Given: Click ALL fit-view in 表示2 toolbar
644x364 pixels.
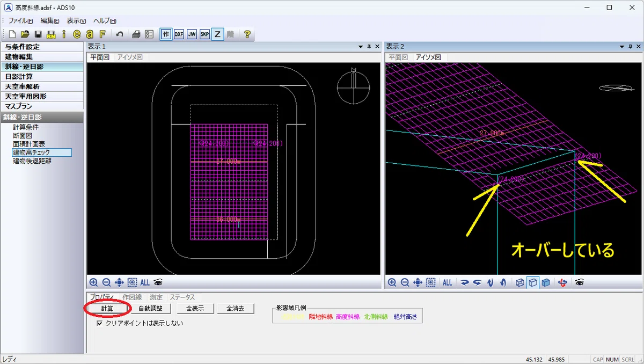Looking at the screenshot, I should [x=447, y=282].
